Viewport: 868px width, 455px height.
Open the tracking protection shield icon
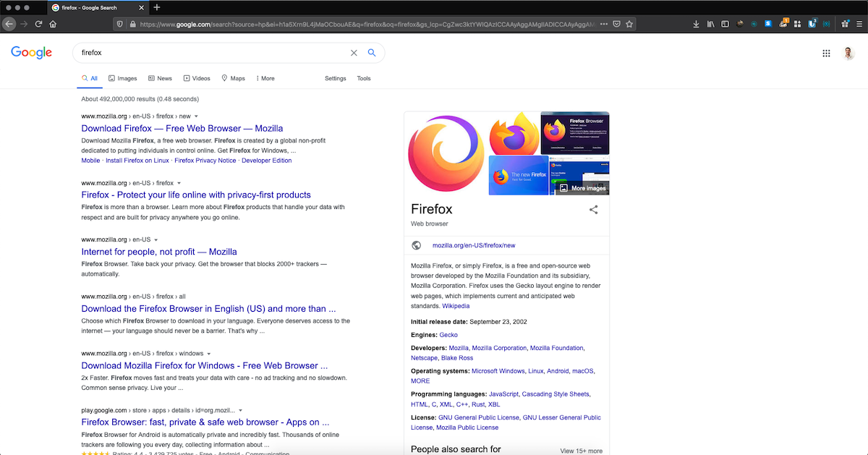[120, 24]
